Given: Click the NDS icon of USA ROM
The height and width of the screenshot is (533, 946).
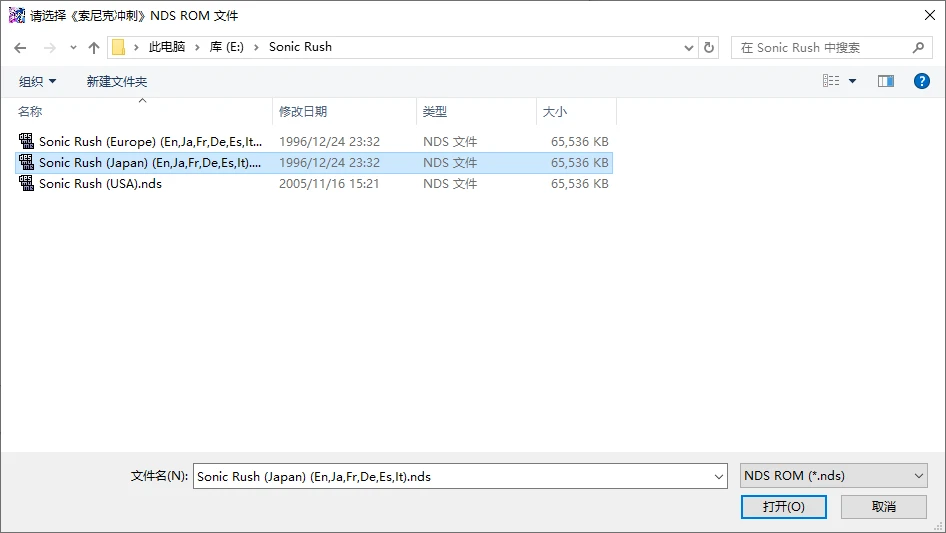Looking at the screenshot, I should tap(26, 184).
